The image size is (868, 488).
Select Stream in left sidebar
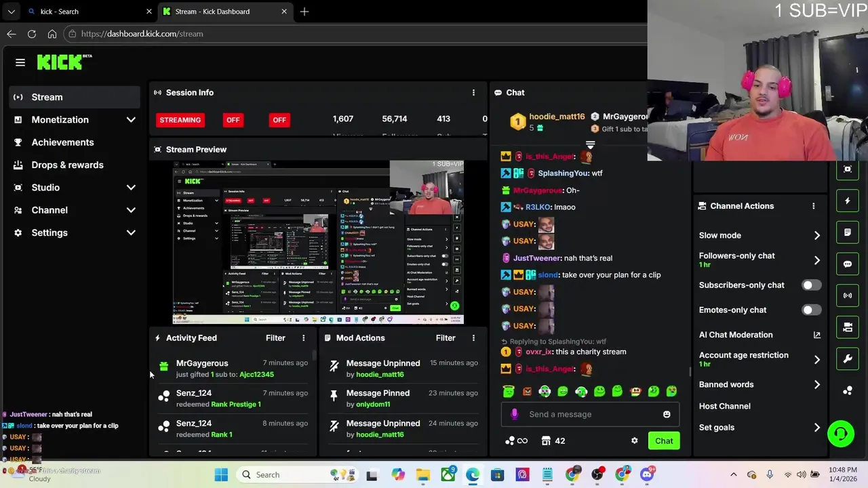tap(75, 97)
